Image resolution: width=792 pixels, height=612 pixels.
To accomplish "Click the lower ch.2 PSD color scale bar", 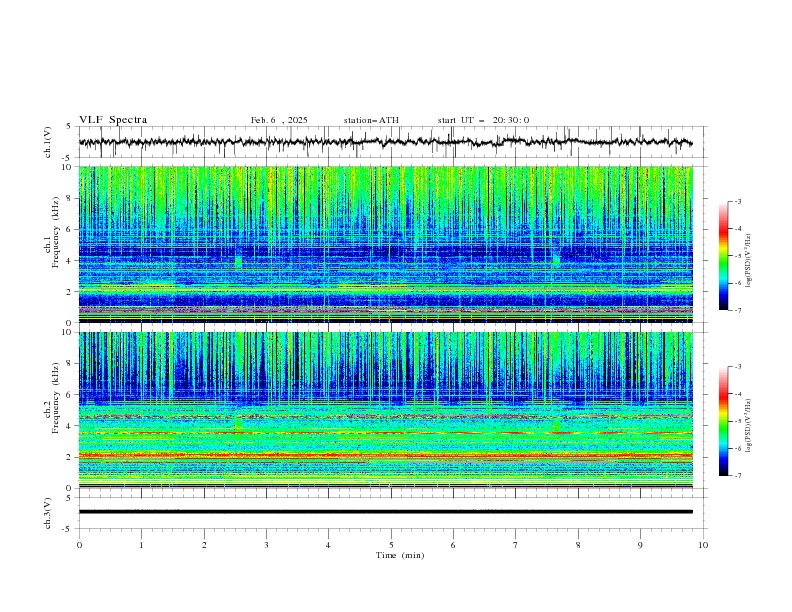I will click(x=723, y=421).
